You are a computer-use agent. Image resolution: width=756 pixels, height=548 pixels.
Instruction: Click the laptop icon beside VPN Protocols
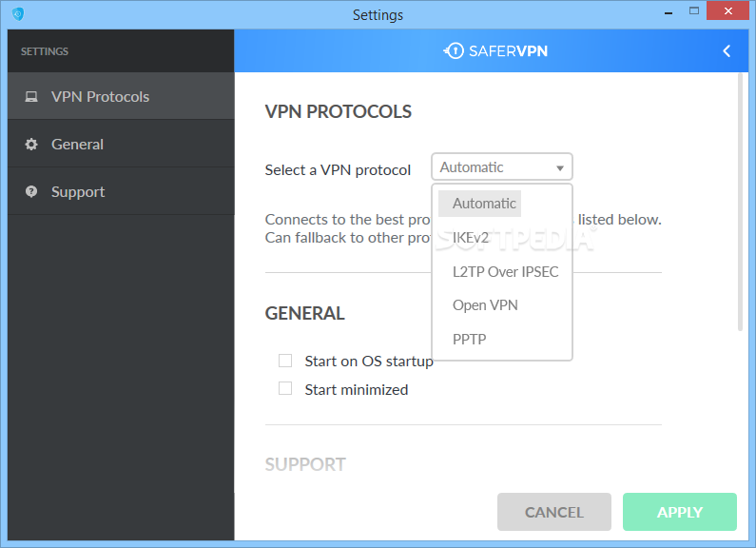point(31,96)
